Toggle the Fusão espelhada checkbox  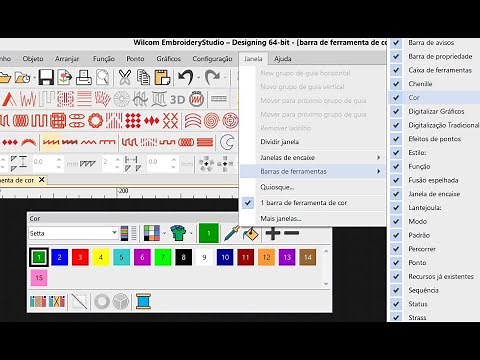396,180
